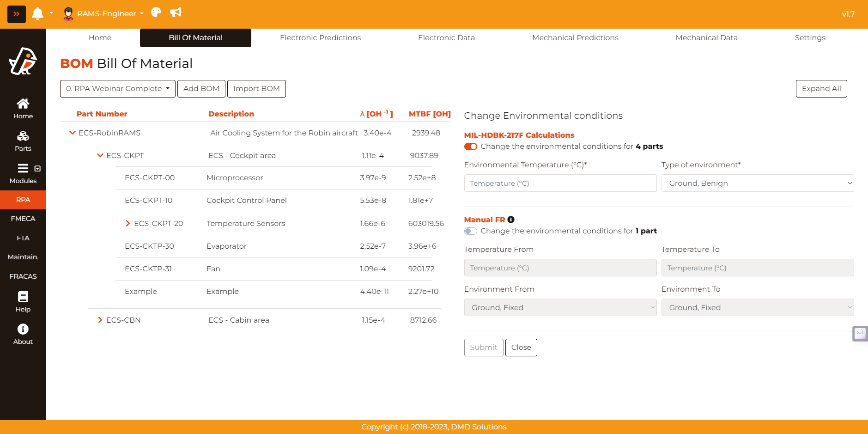Expand the sidebar with double-arrow icon

pyautogui.click(x=17, y=14)
